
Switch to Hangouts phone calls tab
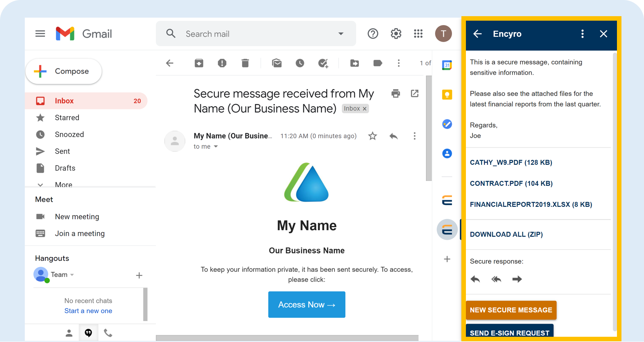tap(108, 333)
